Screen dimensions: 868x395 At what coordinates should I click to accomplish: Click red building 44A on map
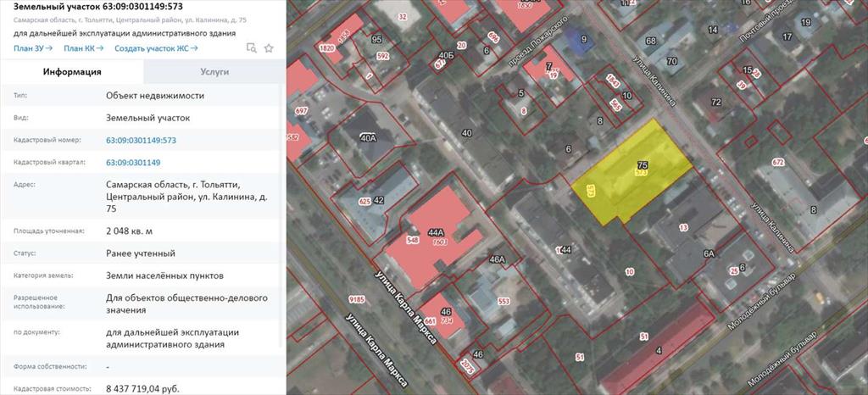(435, 236)
